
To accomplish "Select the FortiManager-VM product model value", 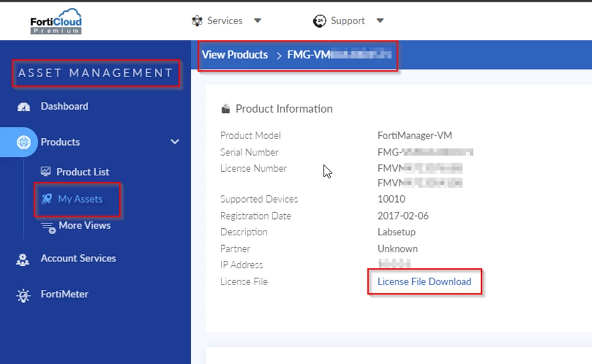I will click(x=415, y=135).
